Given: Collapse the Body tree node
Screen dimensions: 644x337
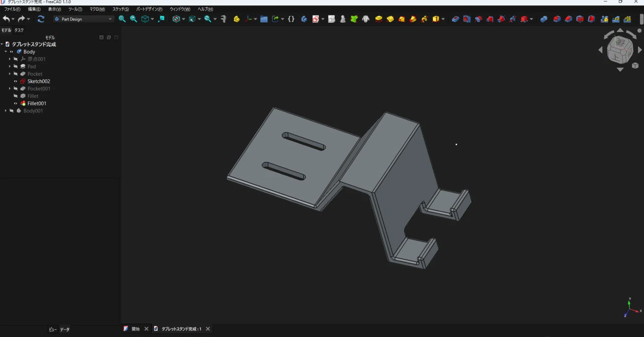Looking at the screenshot, I should (6, 52).
